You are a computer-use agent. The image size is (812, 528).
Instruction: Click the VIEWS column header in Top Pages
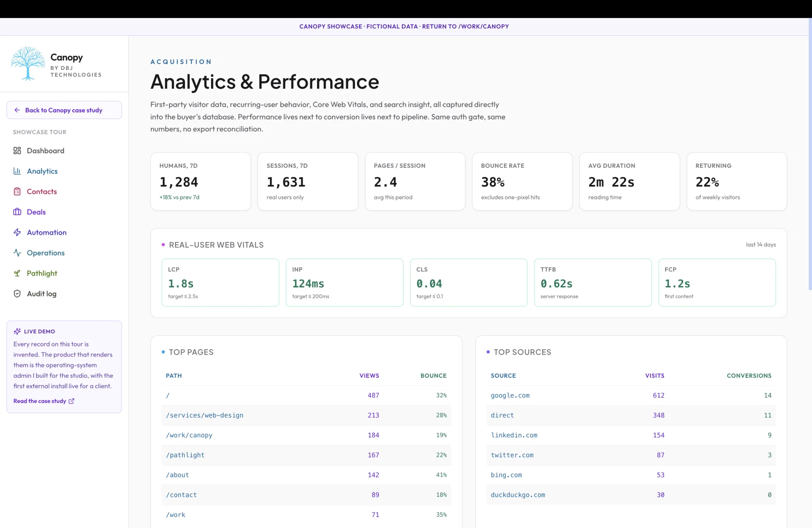point(369,375)
